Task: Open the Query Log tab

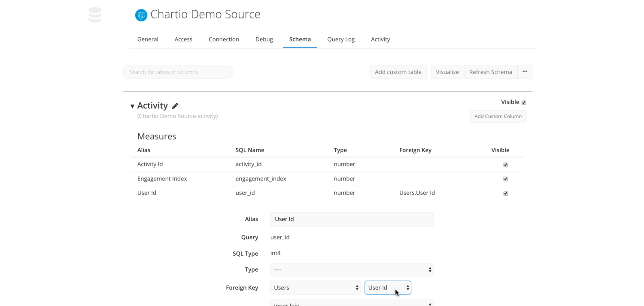Action: (341, 39)
